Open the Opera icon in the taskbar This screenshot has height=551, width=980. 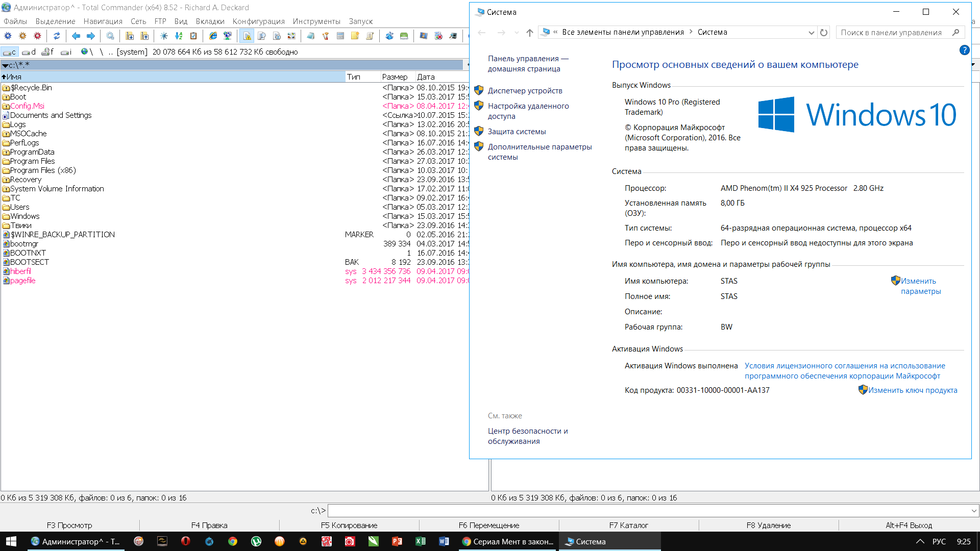[x=185, y=541]
